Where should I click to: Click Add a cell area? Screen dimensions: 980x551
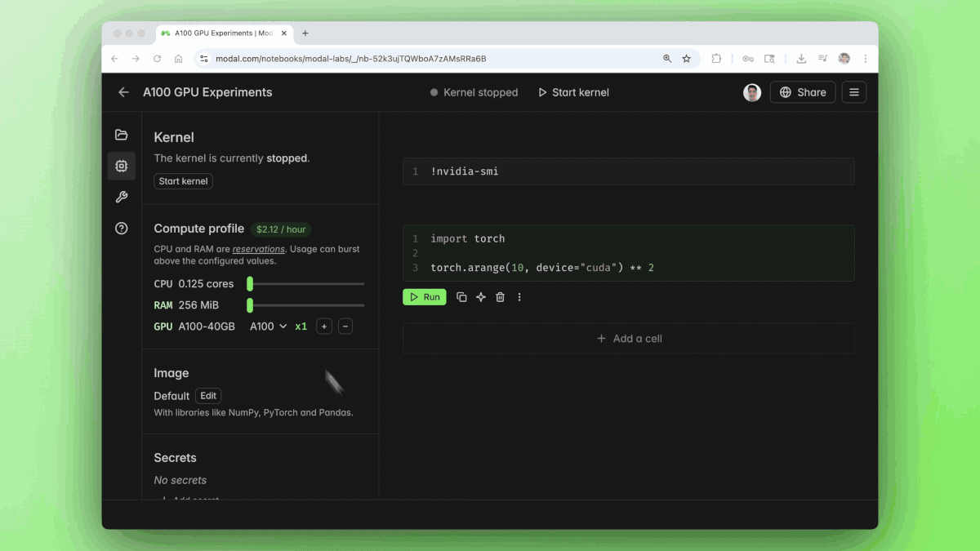[628, 339]
